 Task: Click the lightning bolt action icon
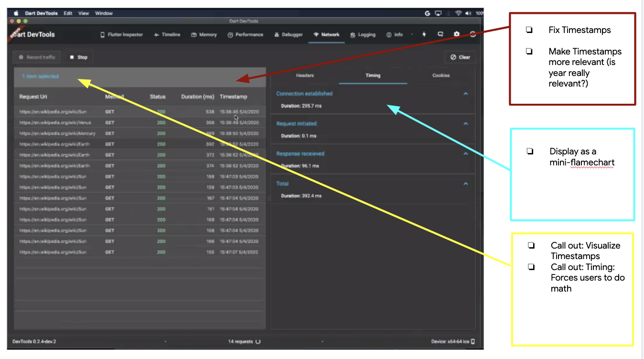pos(424,34)
